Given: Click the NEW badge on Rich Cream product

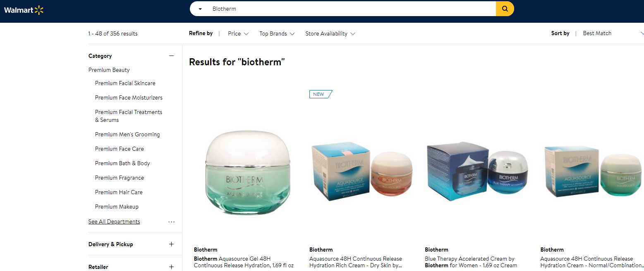Looking at the screenshot, I should [321, 94].
